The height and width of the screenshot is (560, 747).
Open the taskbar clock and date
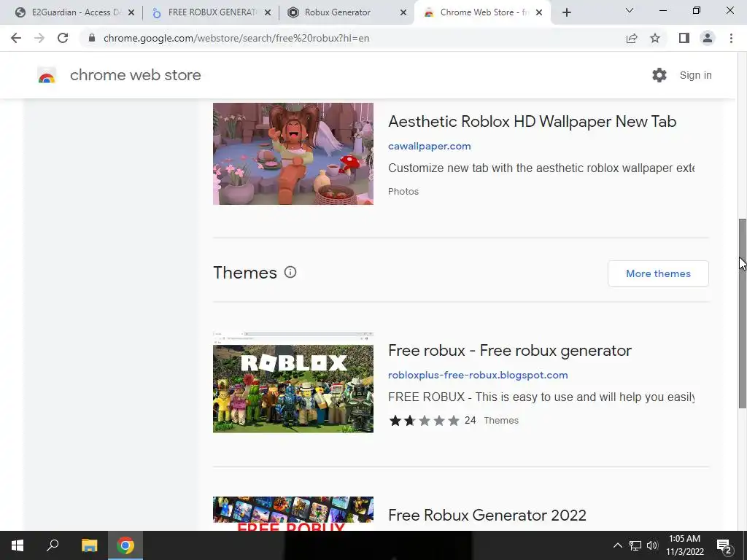click(x=684, y=545)
